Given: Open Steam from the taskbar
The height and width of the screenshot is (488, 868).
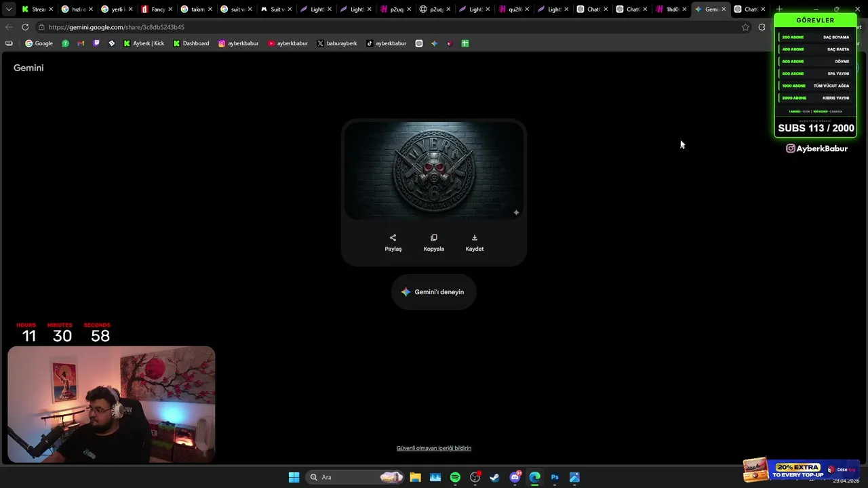Looking at the screenshot, I should [x=494, y=477].
